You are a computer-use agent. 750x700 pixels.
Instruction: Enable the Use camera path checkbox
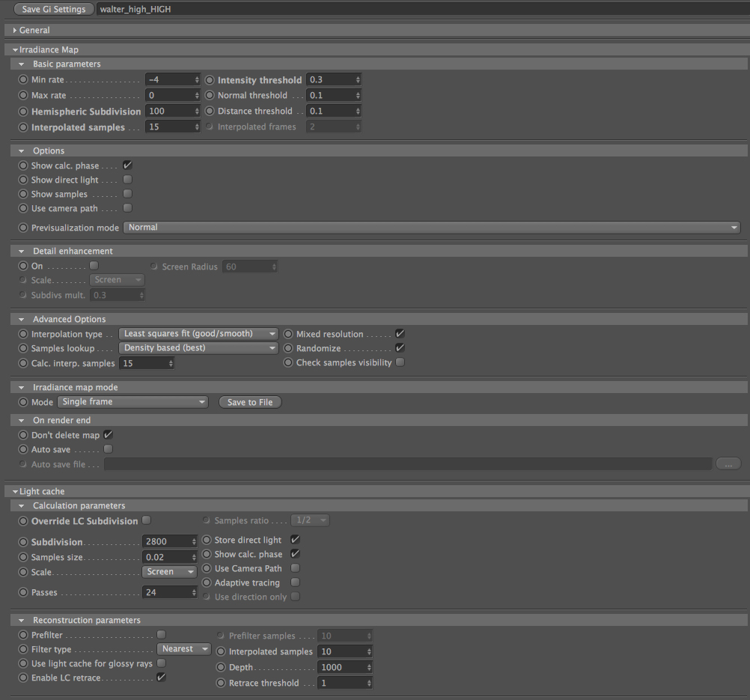pos(127,208)
